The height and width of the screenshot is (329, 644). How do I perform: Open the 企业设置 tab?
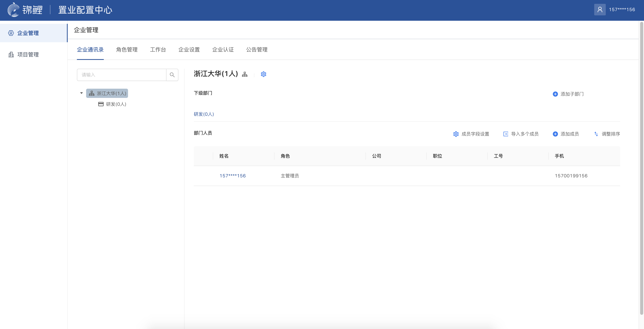189,50
